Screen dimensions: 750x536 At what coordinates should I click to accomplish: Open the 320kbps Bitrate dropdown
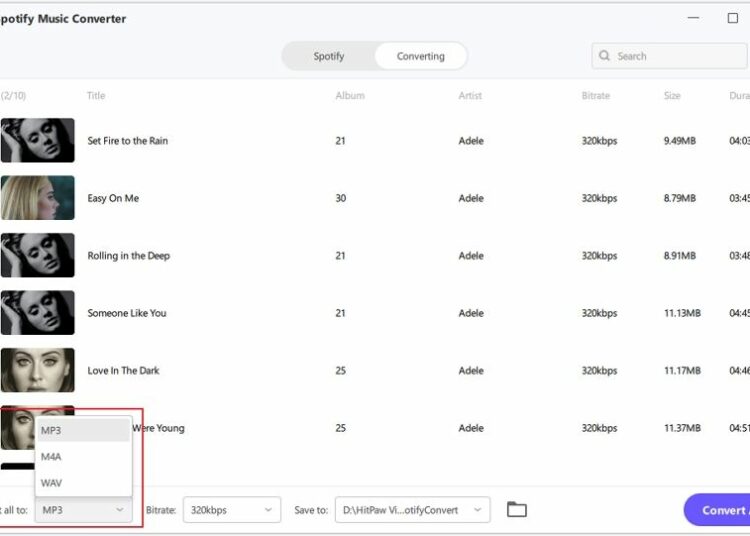coord(232,510)
